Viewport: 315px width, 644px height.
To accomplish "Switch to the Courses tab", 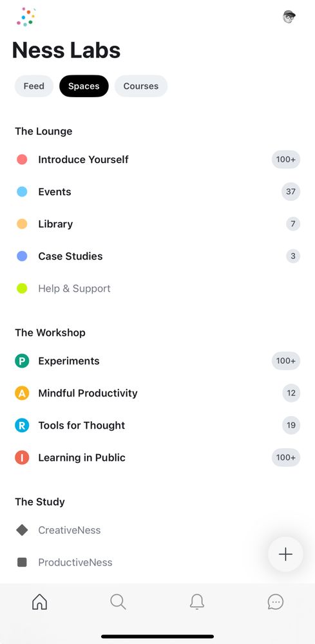I will tap(141, 86).
